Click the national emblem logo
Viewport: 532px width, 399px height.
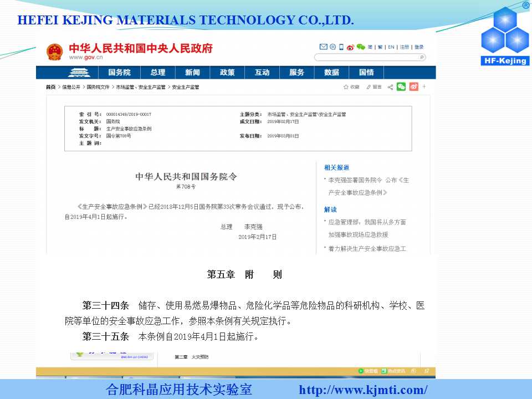(55, 52)
